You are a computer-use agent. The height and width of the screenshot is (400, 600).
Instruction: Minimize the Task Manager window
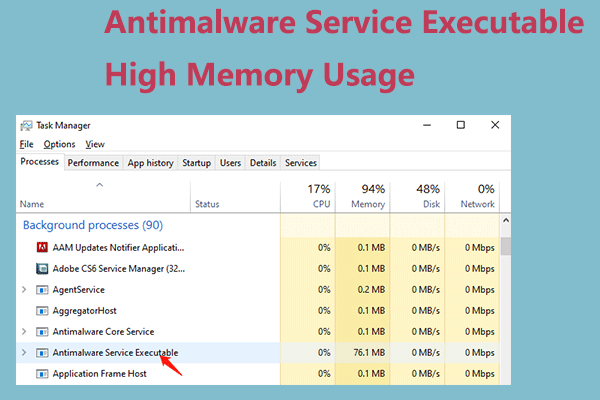427,125
